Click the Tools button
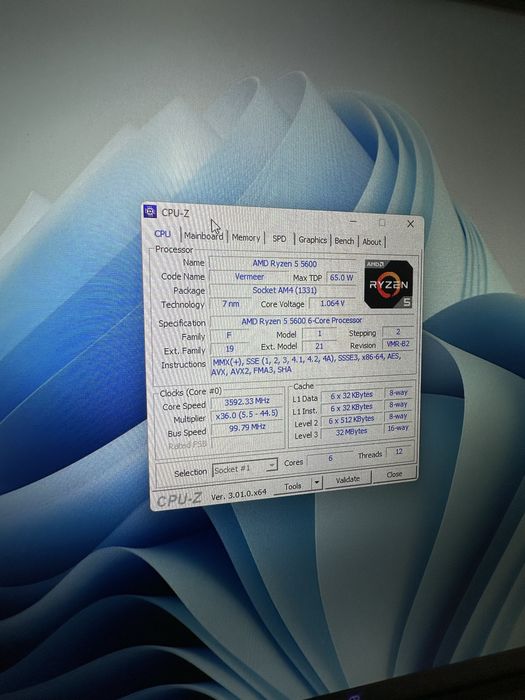Image resolution: width=525 pixels, height=700 pixels. click(x=293, y=486)
